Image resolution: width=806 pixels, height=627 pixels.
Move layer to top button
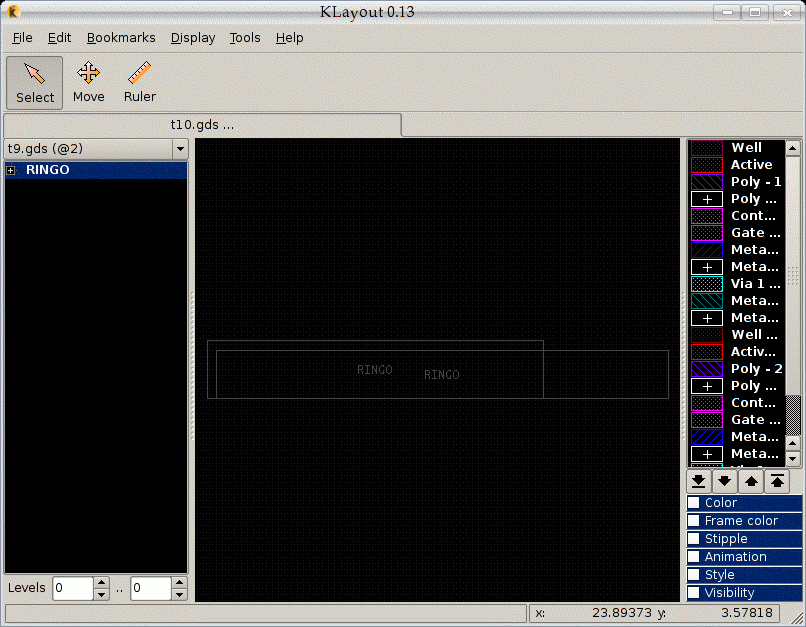click(776, 481)
